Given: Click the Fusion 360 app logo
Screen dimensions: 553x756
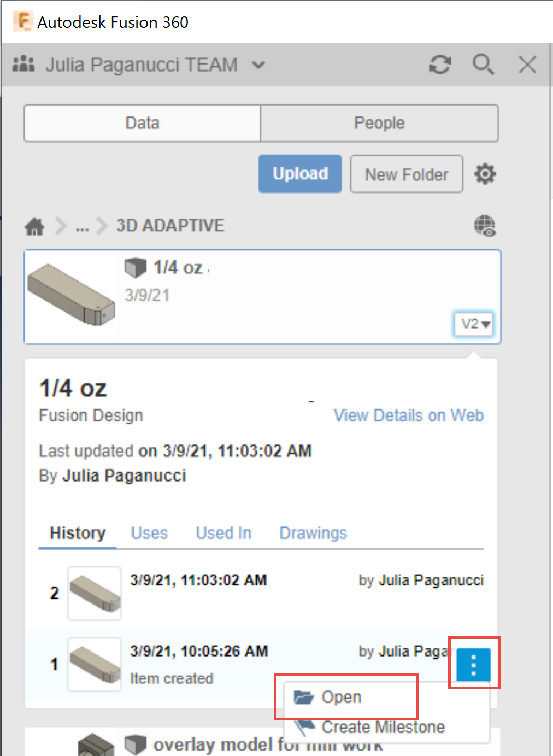Looking at the screenshot, I should click(x=23, y=22).
